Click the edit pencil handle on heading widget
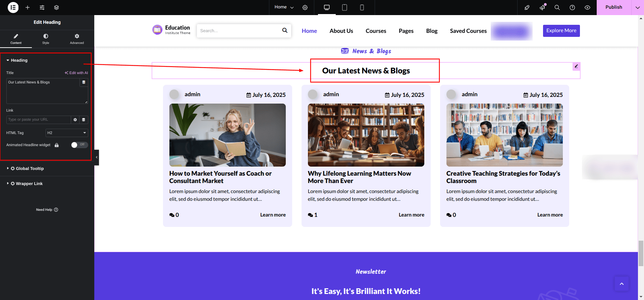 (576, 66)
